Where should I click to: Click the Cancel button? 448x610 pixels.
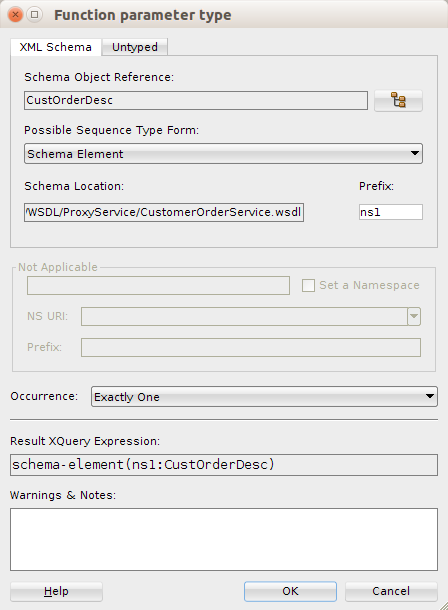click(x=391, y=591)
